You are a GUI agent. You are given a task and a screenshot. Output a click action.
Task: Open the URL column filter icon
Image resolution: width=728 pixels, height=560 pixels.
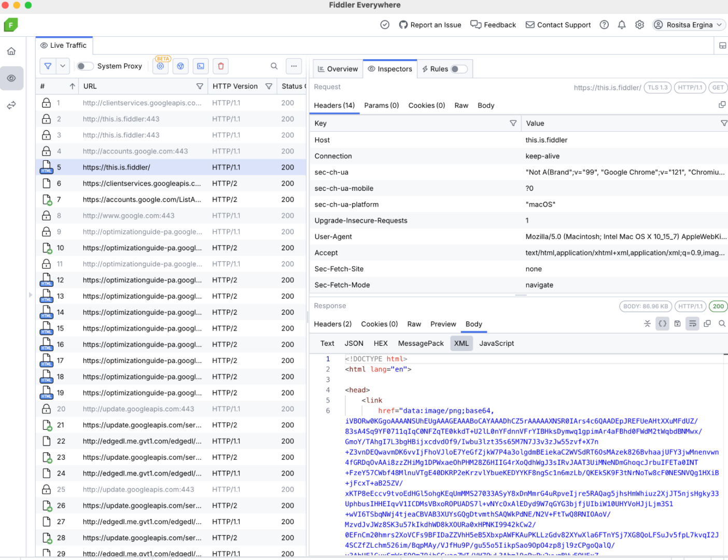[200, 86]
